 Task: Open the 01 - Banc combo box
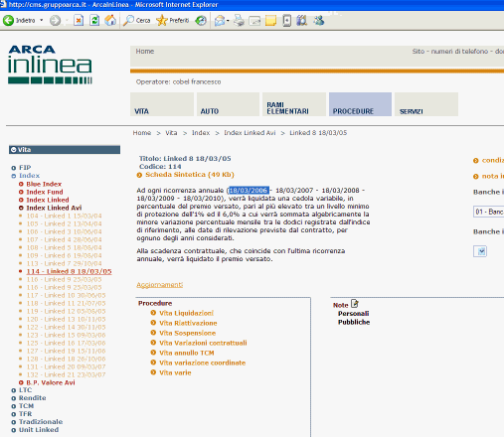click(488, 212)
